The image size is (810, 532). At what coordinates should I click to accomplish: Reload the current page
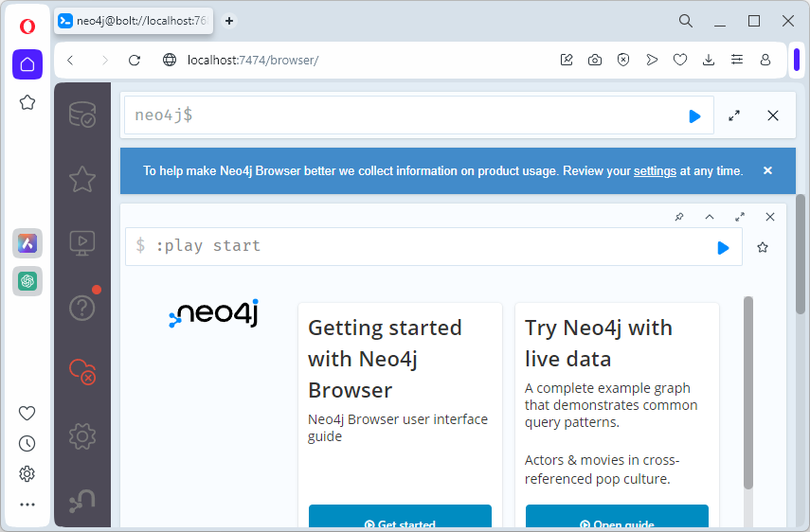(135, 61)
